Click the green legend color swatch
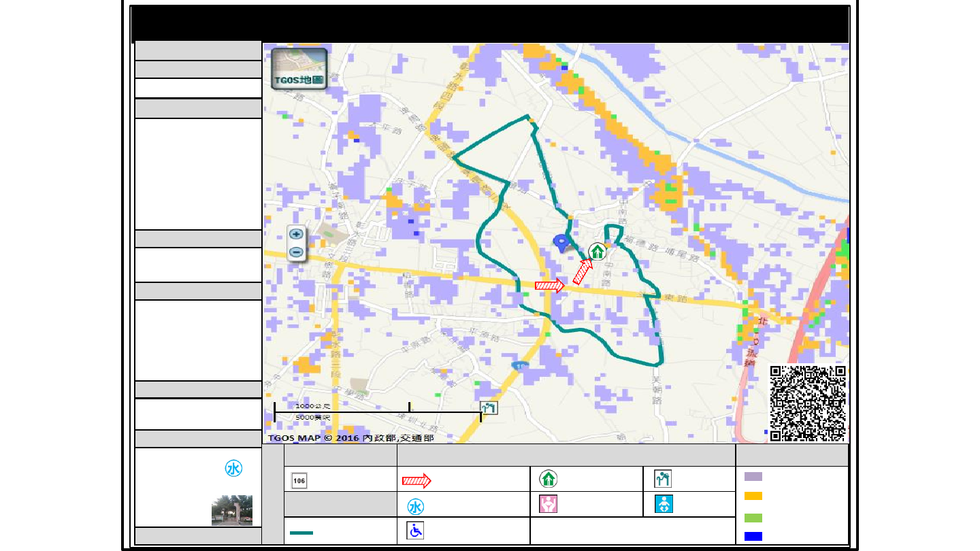This screenshot has width=980, height=551. click(753, 518)
